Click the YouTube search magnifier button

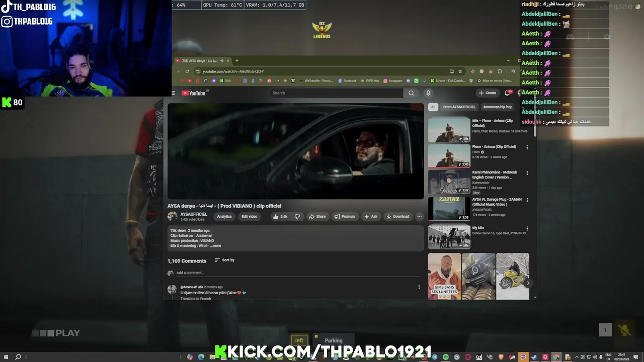[411, 93]
